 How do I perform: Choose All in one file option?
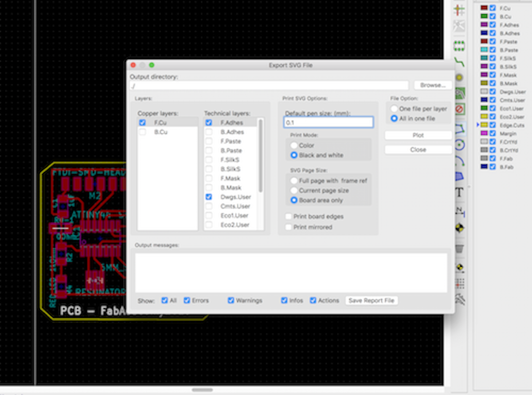(x=394, y=118)
